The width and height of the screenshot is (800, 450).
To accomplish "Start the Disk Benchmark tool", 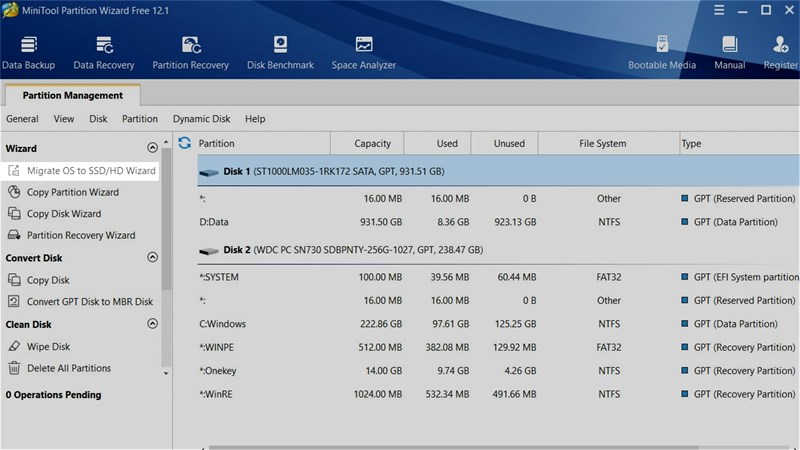I will (x=280, y=53).
